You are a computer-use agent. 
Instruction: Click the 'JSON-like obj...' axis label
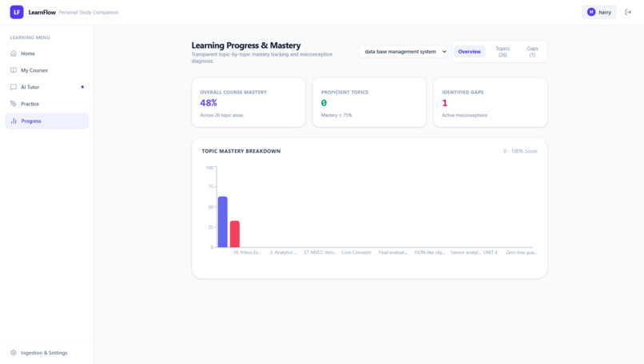coord(429,252)
